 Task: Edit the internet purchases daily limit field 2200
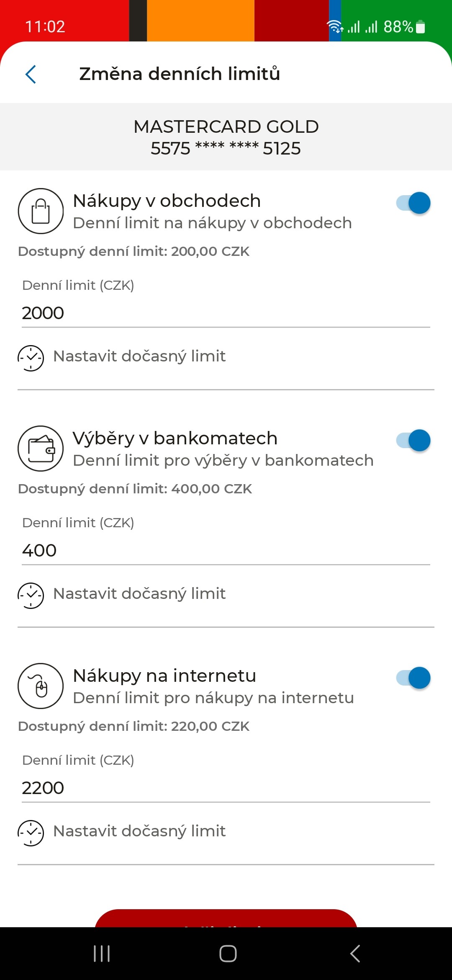click(x=226, y=788)
